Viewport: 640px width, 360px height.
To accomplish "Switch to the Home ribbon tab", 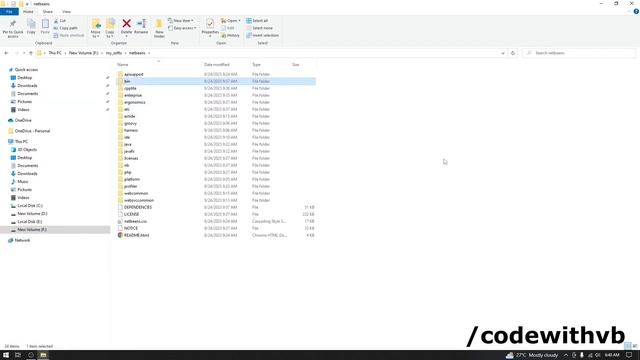I will [28, 12].
